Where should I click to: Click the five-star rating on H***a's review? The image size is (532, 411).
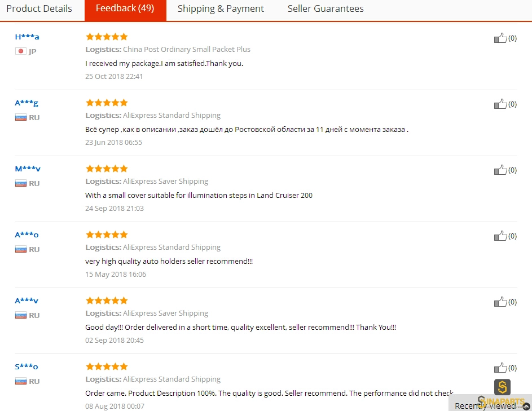click(107, 37)
